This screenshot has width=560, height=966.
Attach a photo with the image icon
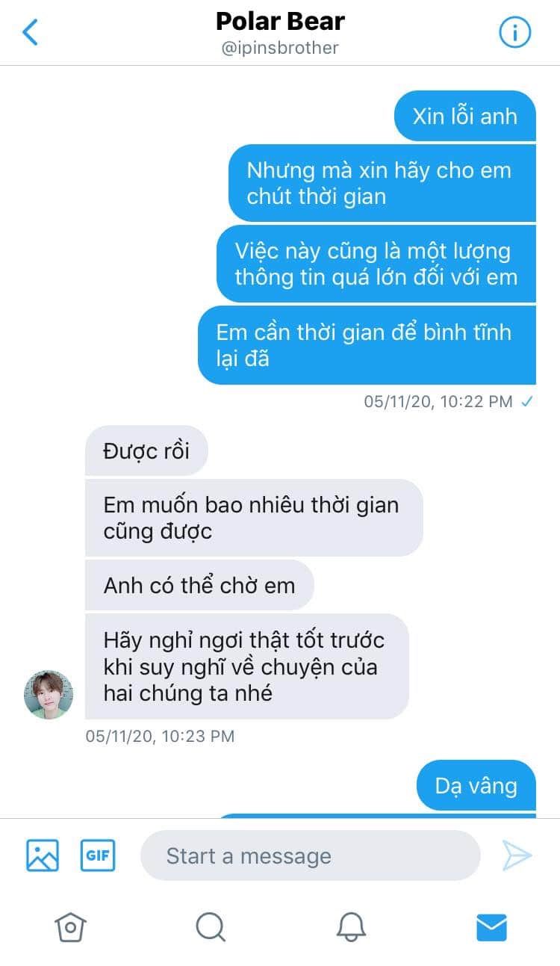(x=43, y=855)
